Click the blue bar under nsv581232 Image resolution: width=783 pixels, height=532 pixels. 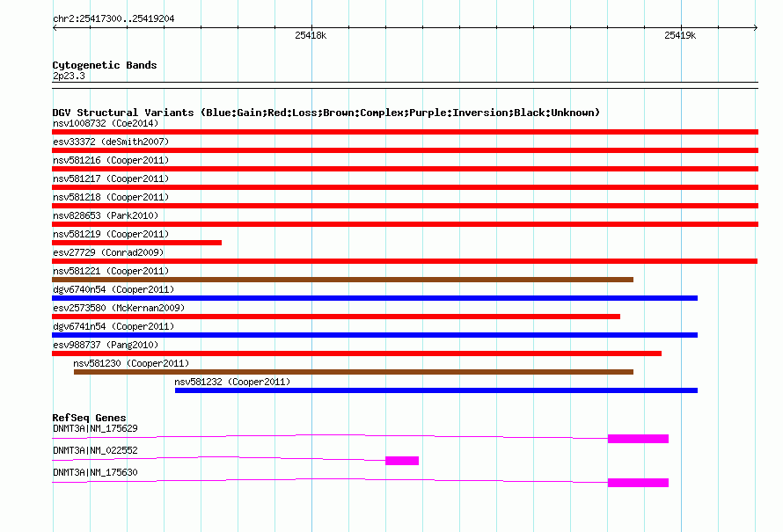pyautogui.click(x=436, y=390)
